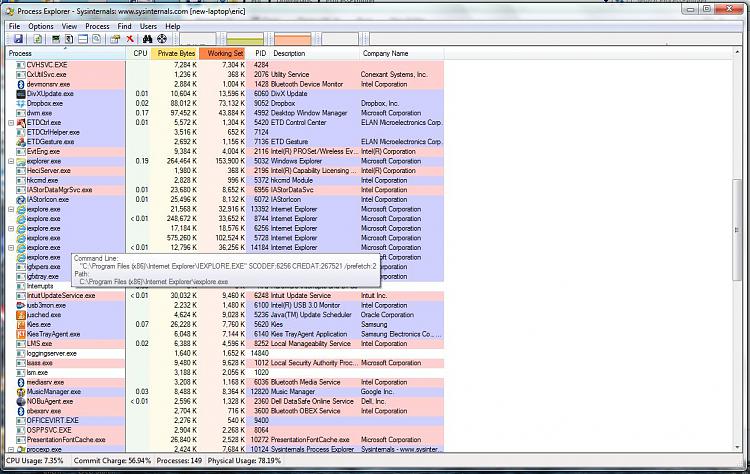This screenshot has width=750, height=474.
Task: Open the File menu
Action: (14, 26)
